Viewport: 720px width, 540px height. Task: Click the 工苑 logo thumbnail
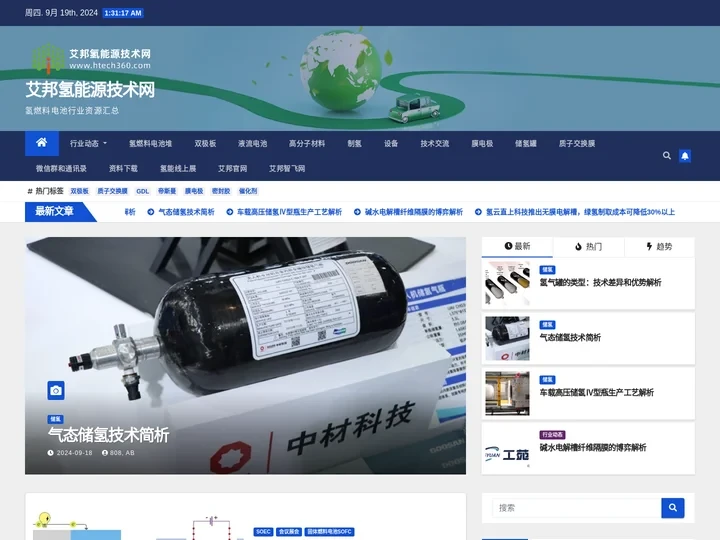click(x=507, y=449)
